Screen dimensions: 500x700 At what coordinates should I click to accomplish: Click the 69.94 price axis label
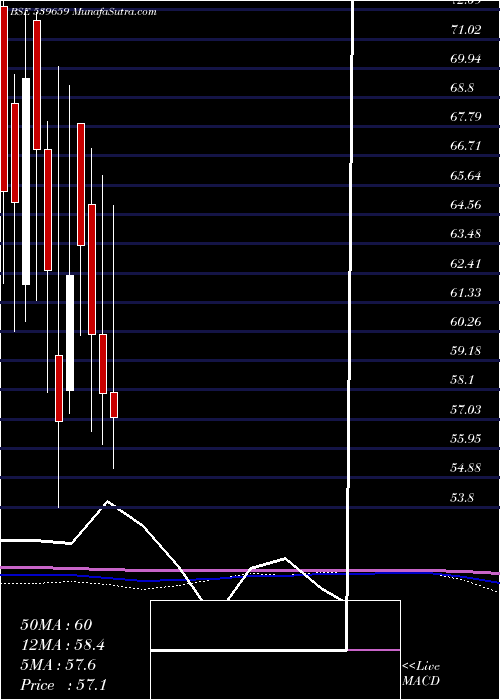(466, 59)
